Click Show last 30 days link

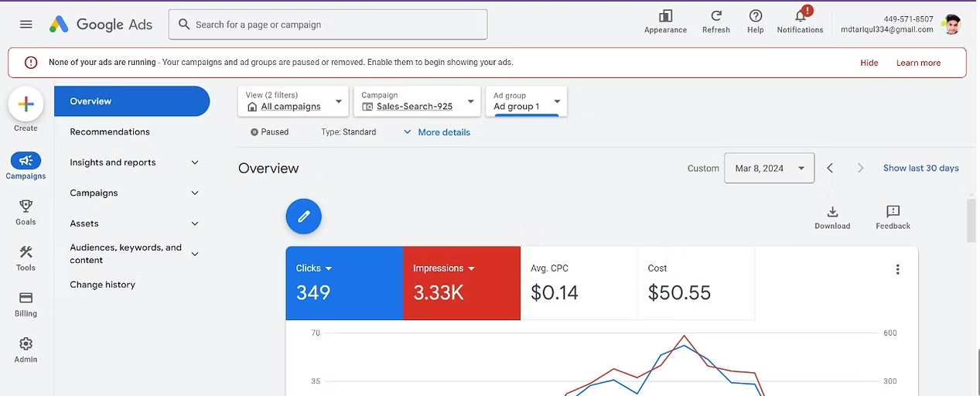920,168
